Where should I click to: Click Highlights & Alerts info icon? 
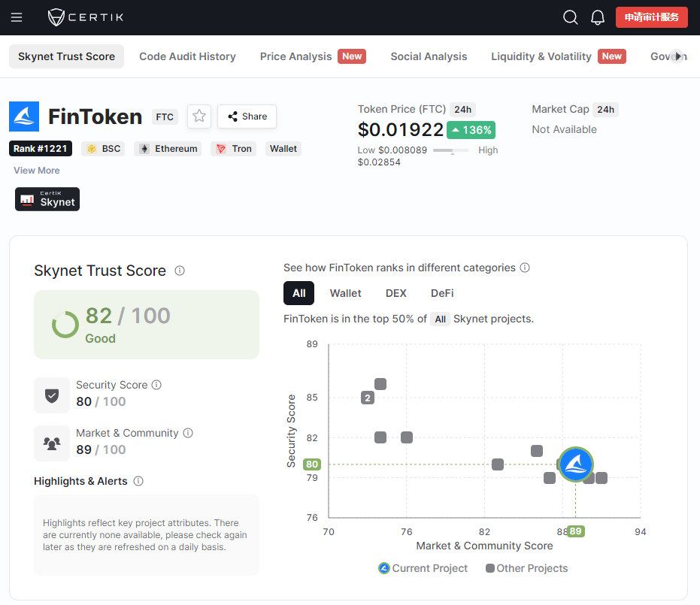(x=138, y=481)
